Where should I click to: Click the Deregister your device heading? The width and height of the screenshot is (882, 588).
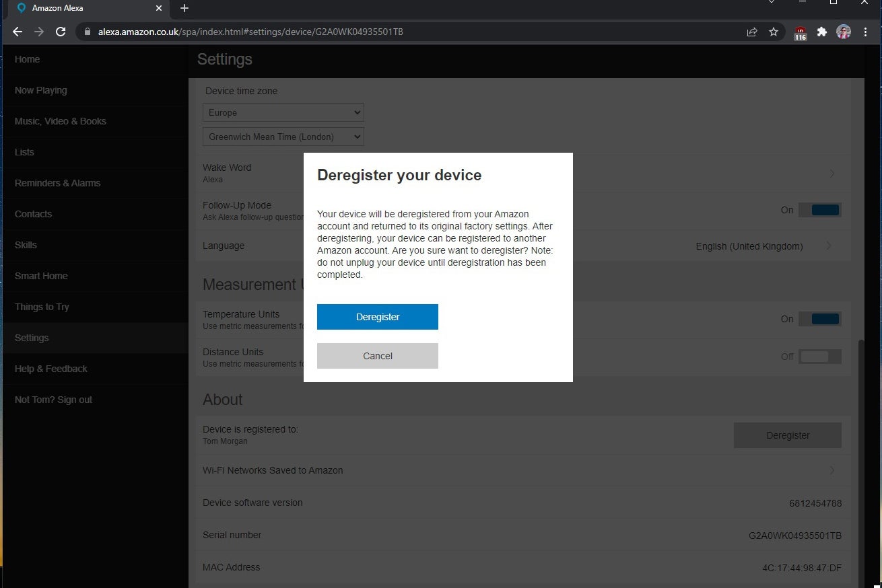click(399, 176)
